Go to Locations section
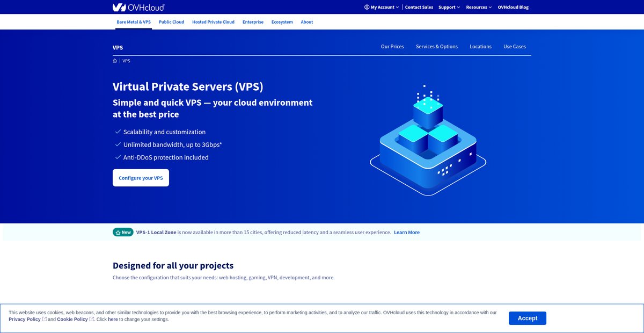The width and height of the screenshot is (644, 333). pos(480,47)
